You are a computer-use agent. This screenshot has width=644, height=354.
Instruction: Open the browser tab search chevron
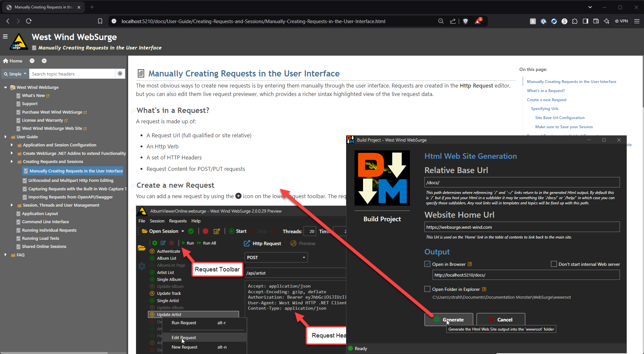click(590, 7)
